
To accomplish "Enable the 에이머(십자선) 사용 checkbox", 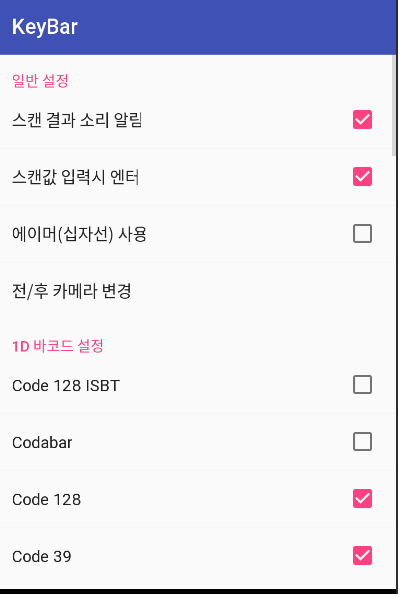I will click(362, 233).
